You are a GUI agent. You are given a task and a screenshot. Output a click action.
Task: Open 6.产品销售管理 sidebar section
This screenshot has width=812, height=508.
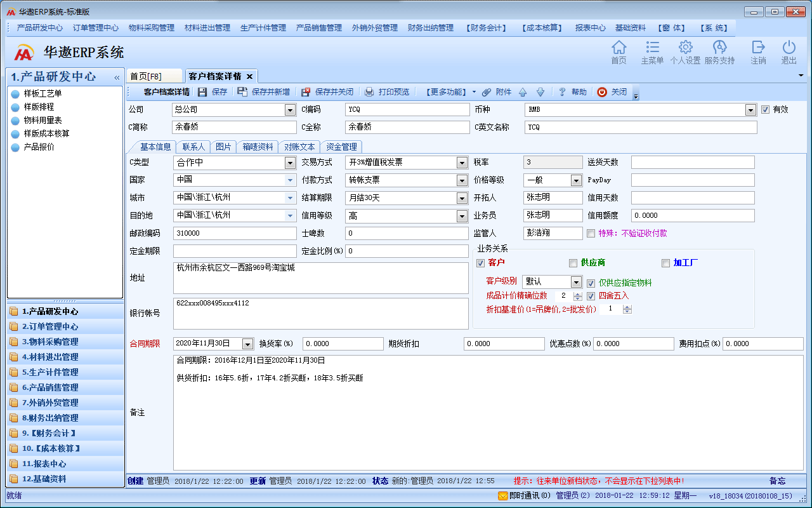pos(65,388)
